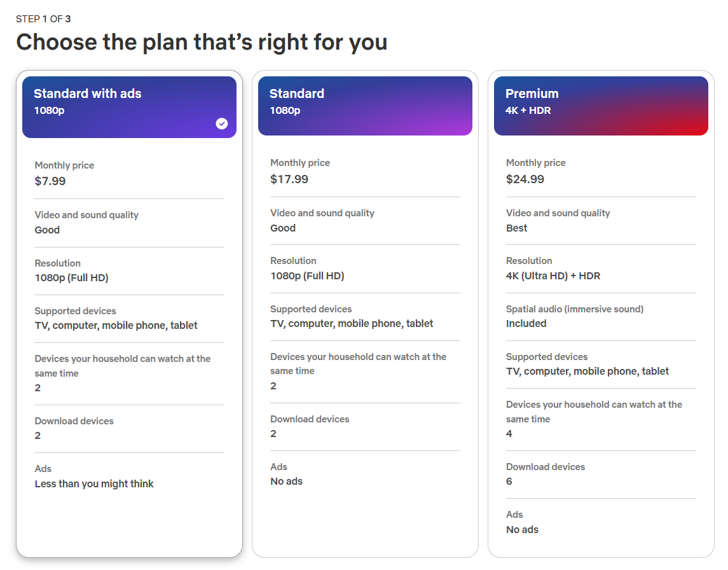The image size is (728, 570).
Task: Click the 4K (Ultra HD) + HDR resolution row
Action: [553, 275]
